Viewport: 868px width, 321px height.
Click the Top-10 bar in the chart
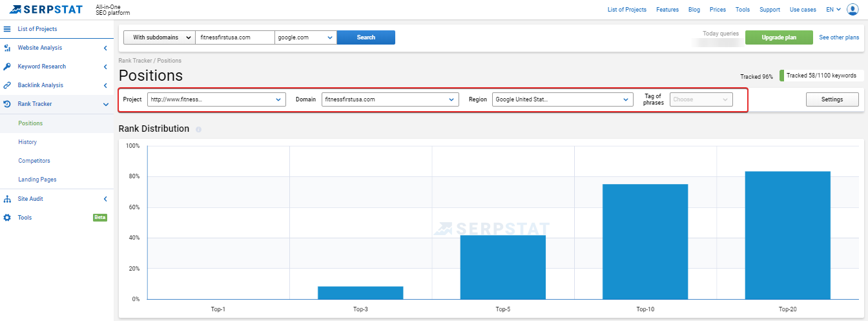(645, 242)
